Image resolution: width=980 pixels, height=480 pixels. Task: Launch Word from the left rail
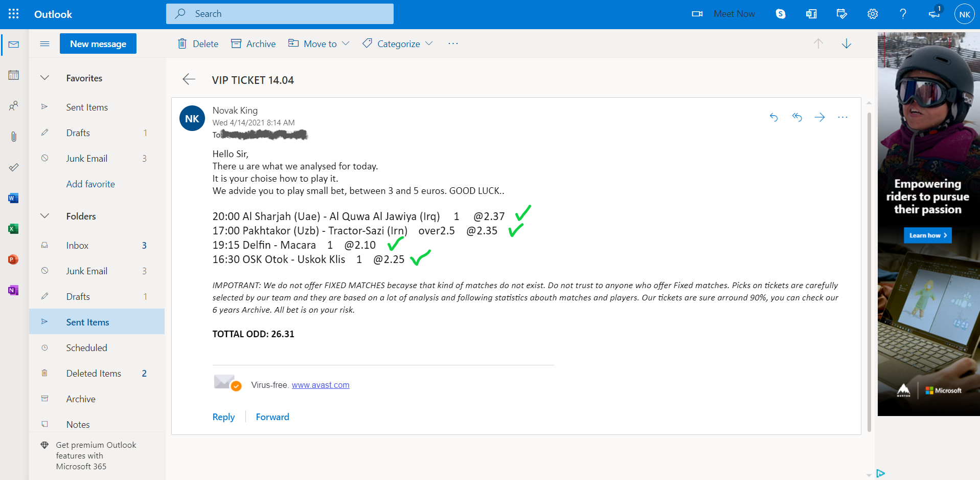(14, 198)
